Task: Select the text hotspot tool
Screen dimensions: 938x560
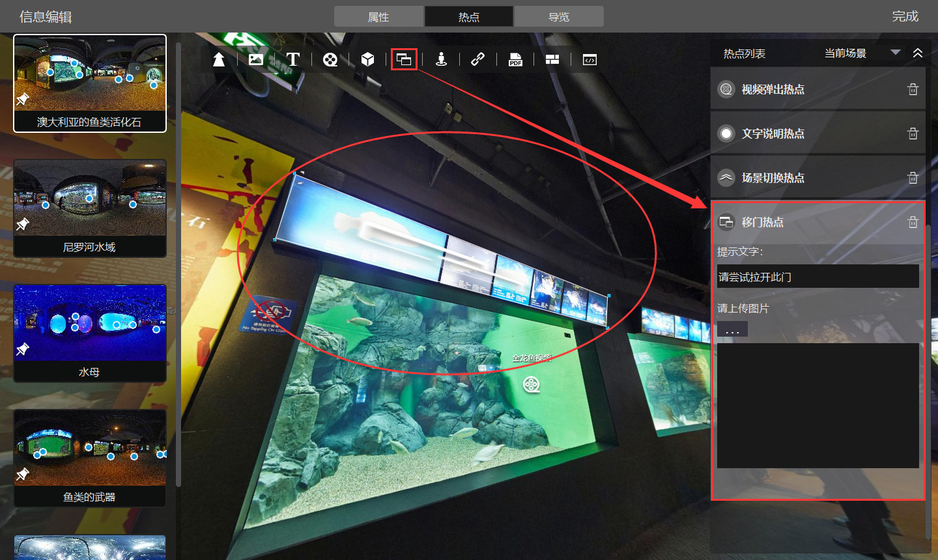Action: pos(293,60)
